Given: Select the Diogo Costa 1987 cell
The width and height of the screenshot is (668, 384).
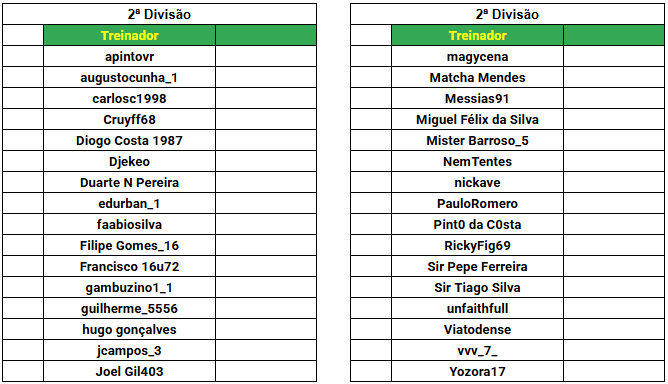Looking at the screenshot, I should coord(130,140).
